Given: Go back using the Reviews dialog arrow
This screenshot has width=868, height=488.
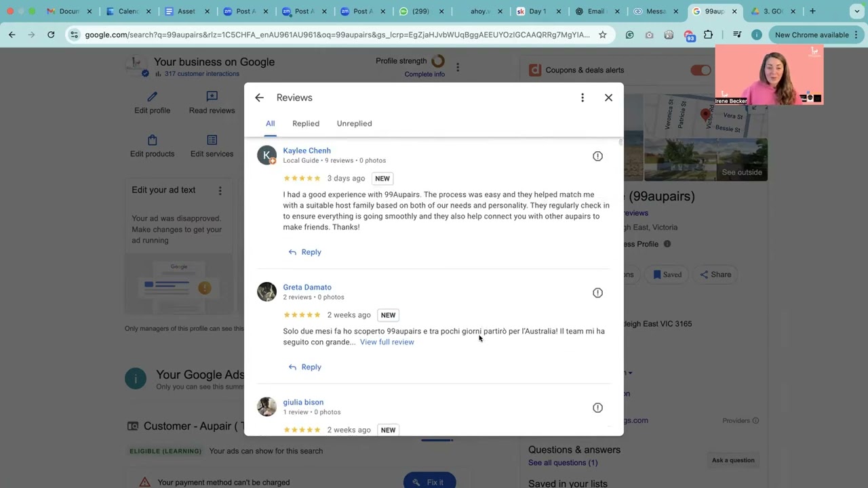Looking at the screenshot, I should [259, 98].
